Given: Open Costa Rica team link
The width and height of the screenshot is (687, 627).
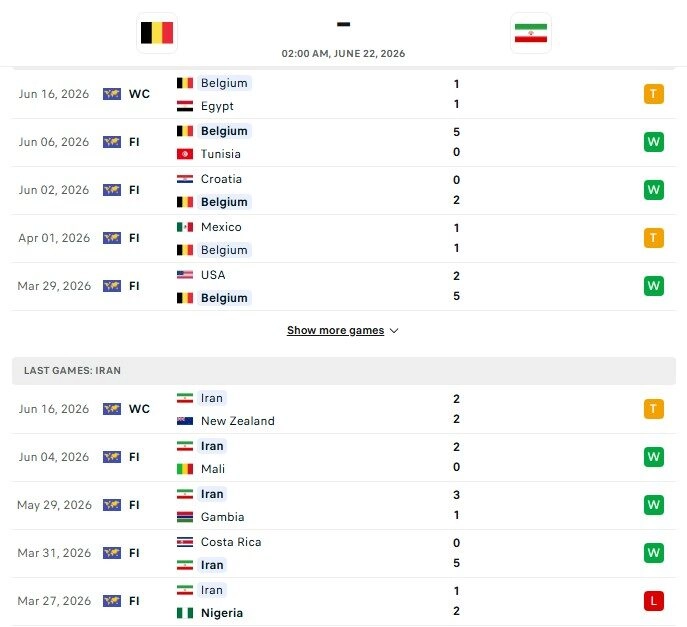Looking at the screenshot, I should 231,542.
